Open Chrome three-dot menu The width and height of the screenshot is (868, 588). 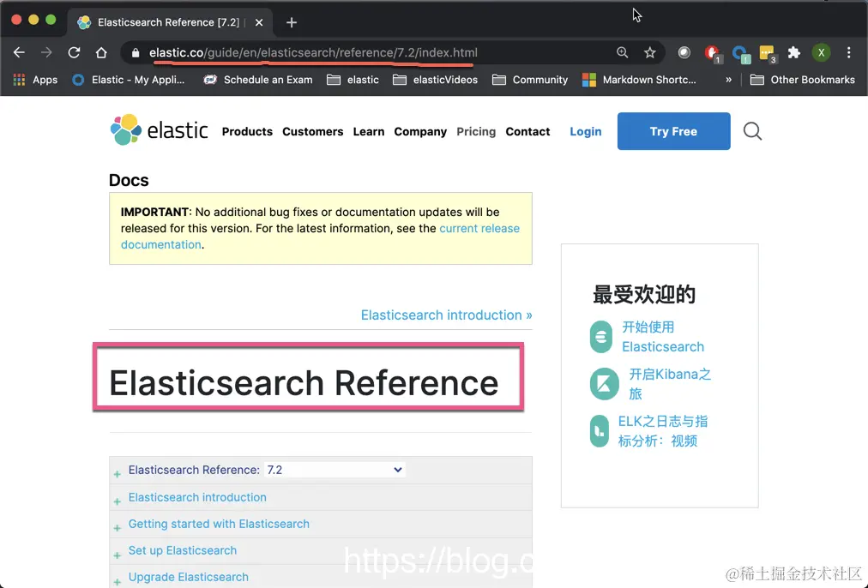tap(848, 52)
